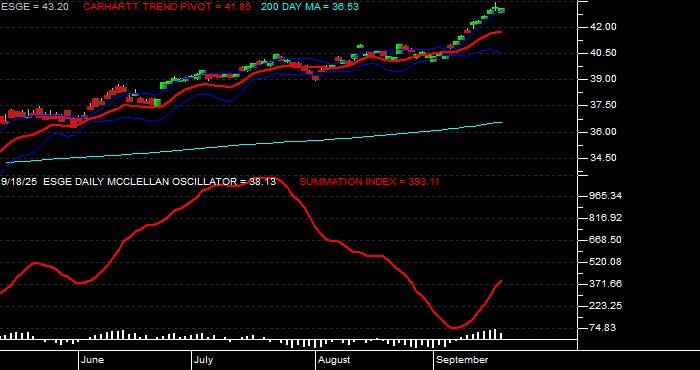The image size is (700, 370).
Task: Click the 200 DAY MA = 36.53 label
Action: click(x=309, y=7)
